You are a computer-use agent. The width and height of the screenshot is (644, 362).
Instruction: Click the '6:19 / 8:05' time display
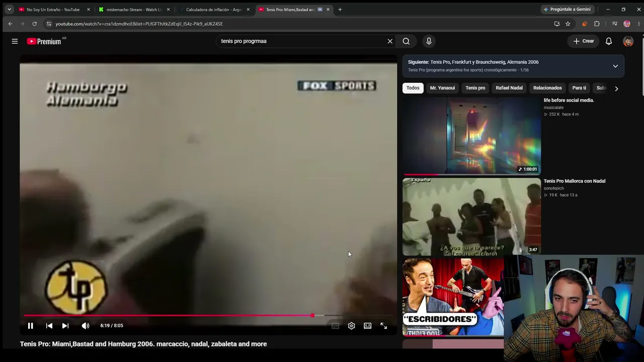pos(112,326)
